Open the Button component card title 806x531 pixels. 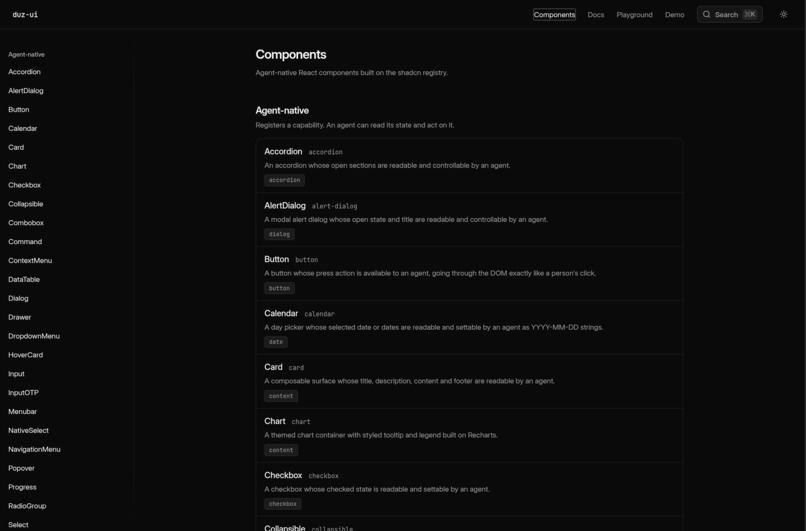(x=276, y=259)
